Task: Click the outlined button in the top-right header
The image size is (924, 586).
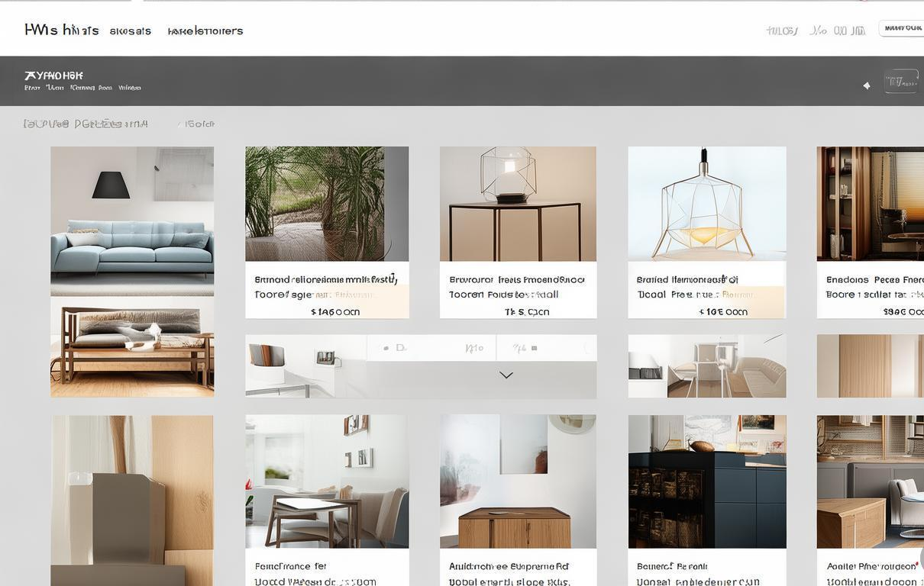Action: click(x=902, y=28)
